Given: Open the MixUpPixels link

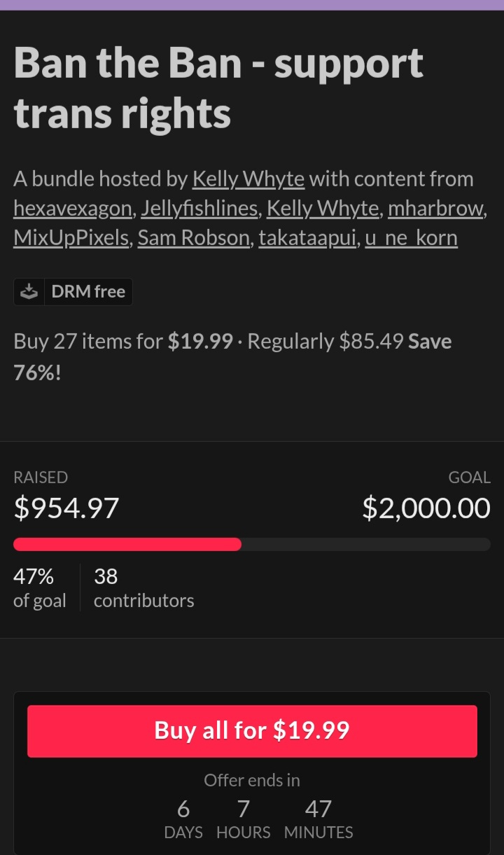Looking at the screenshot, I should click(x=71, y=238).
